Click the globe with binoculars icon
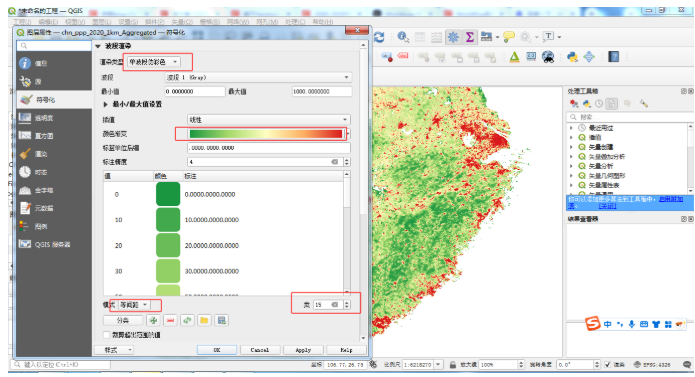Viewport: 695px width, 377px height. 548,57
